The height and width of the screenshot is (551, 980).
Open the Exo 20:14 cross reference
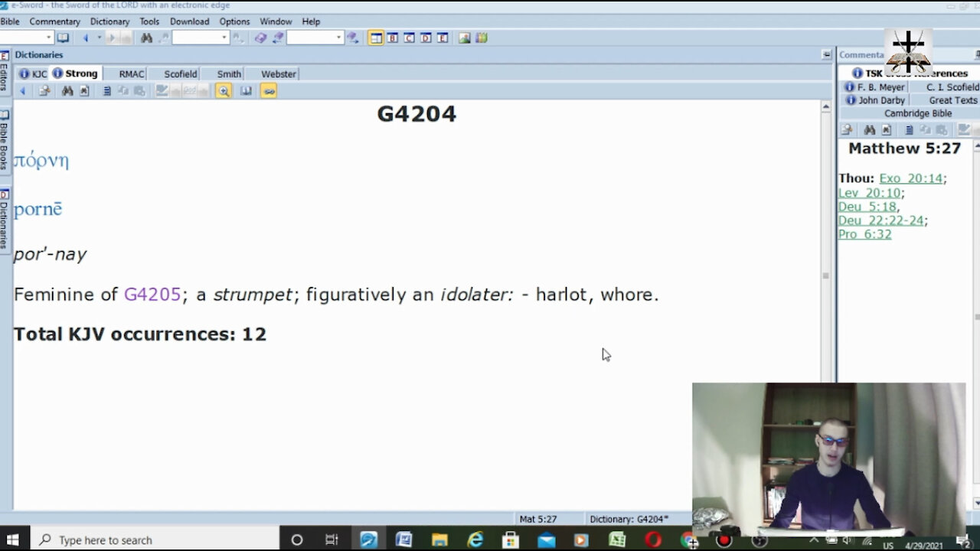click(x=910, y=178)
